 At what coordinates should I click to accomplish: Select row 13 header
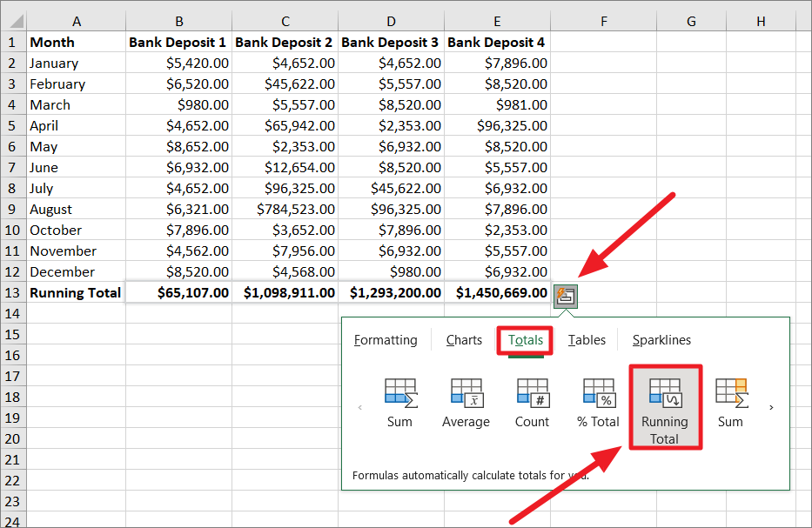pyautogui.click(x=12, y=292)
